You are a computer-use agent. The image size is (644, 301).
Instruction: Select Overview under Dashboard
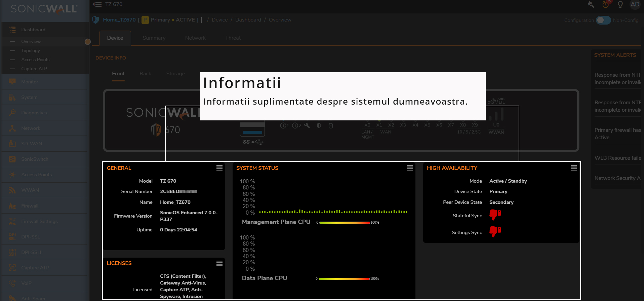pyautogui.click(x=45, y=41)
